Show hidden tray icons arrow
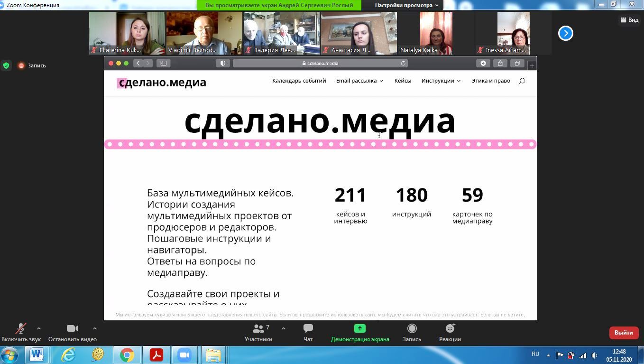The height and width of the screenshot is (364, 644). coord(548,355)
